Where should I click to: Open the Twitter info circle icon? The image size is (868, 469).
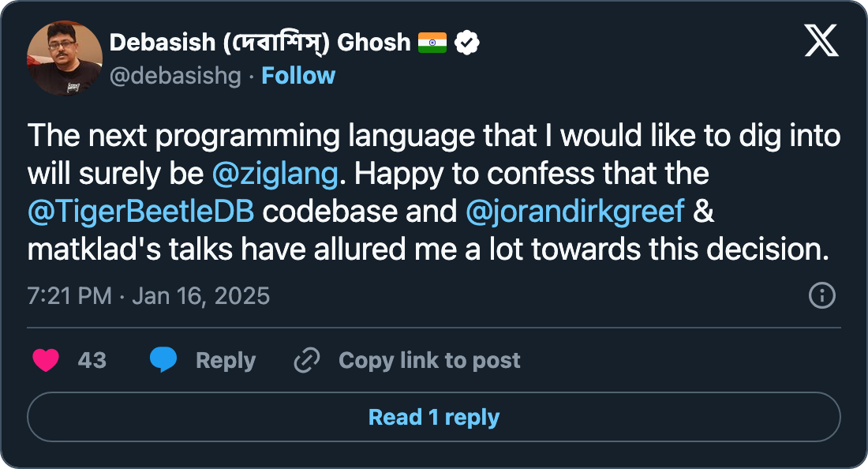(x=822, y=296)
